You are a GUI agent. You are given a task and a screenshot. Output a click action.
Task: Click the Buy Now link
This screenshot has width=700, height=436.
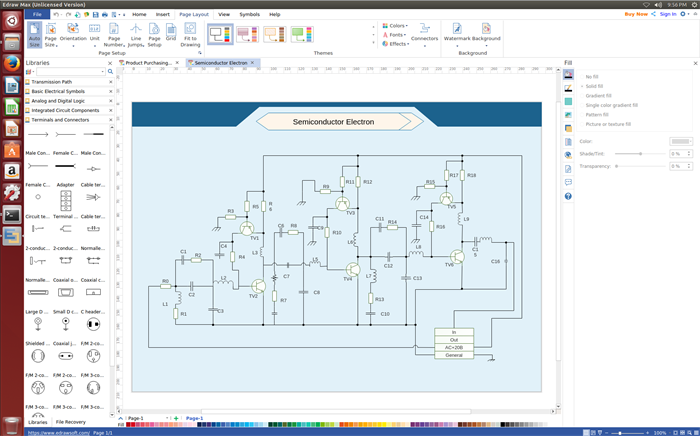pos(636,14)
